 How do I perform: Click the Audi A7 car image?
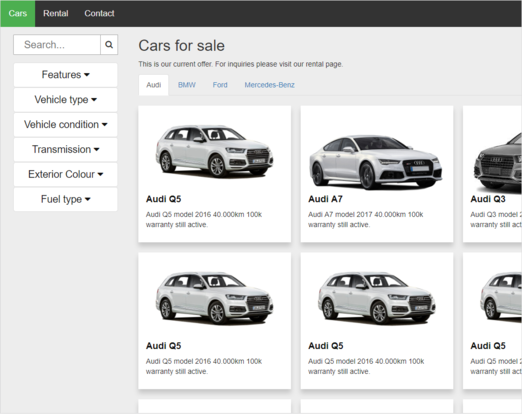tap(376, 162)
